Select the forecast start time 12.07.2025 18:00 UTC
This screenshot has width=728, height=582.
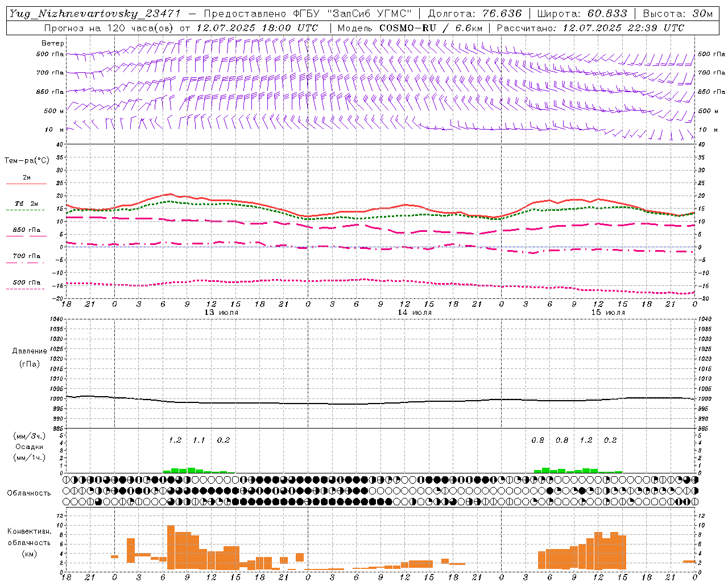257,28
